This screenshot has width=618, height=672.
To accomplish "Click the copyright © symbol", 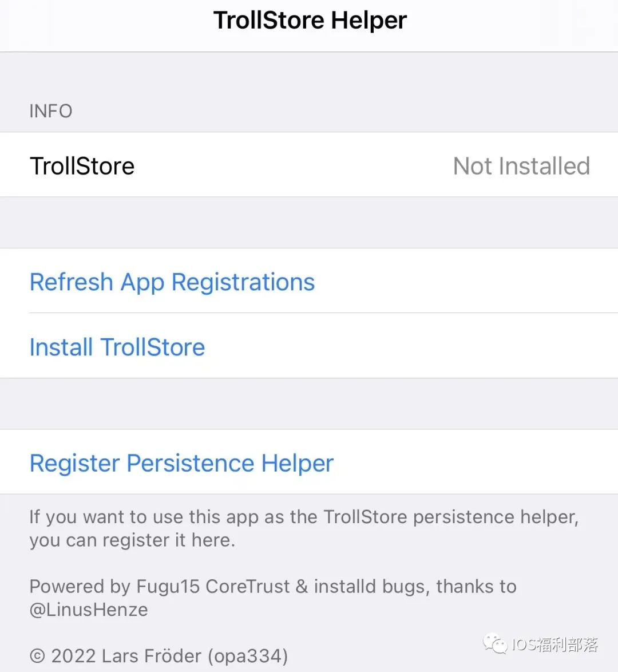I will click(37, 656).
